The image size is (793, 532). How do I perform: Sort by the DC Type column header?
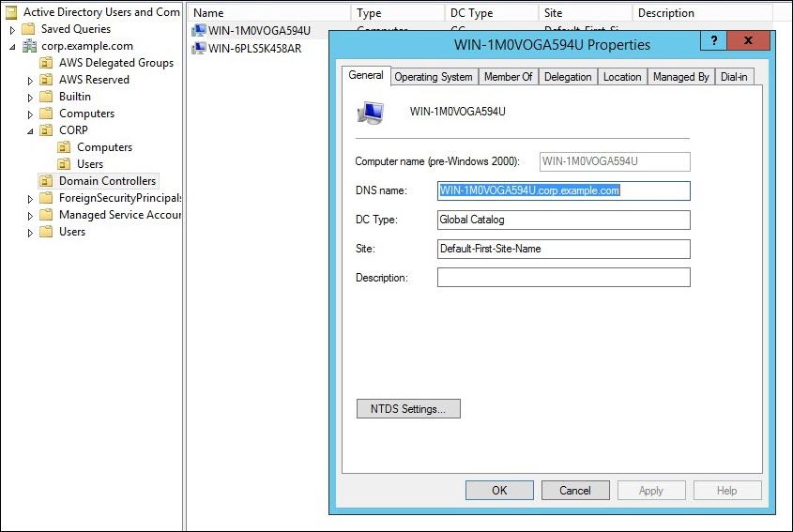point(491,12)
